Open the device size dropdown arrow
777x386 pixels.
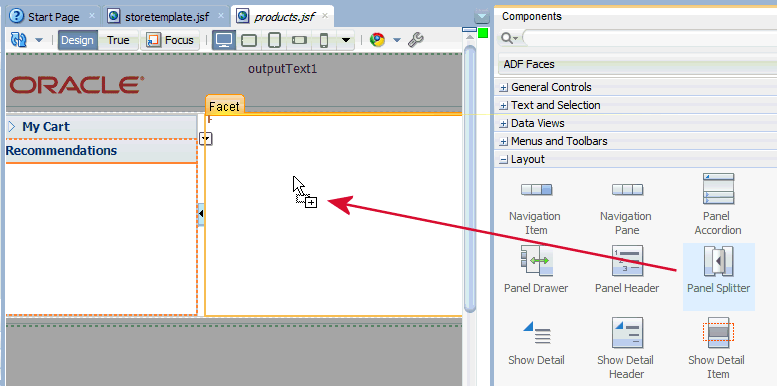(x=346, y=40)
